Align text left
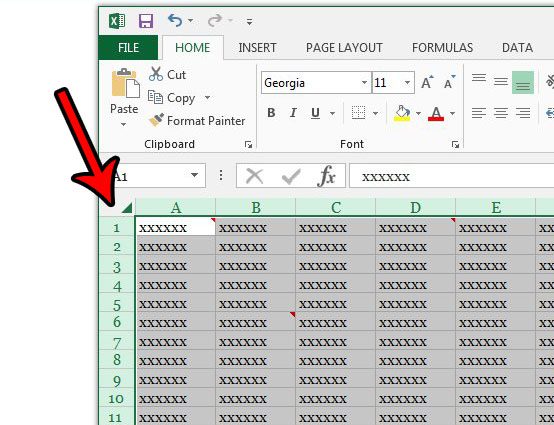554x425 pixels. 479,113
